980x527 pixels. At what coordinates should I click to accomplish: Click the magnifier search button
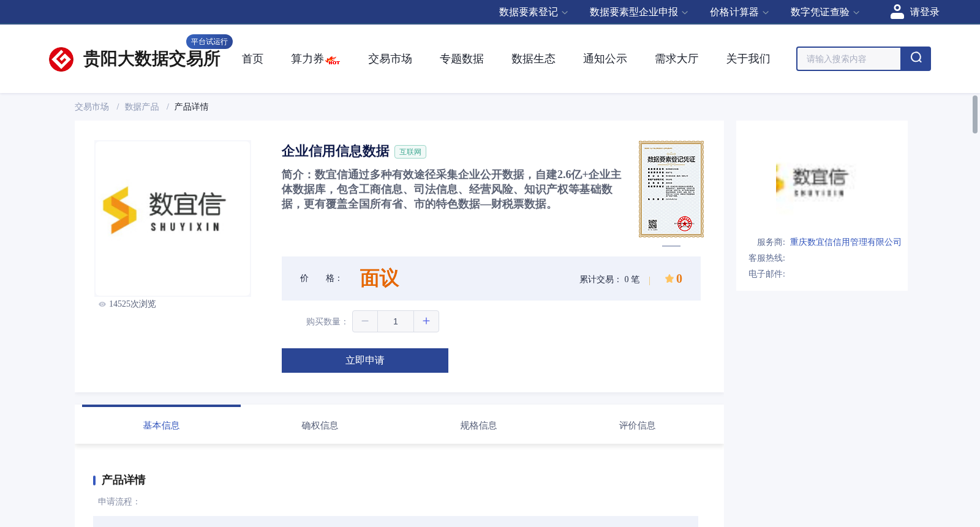pos(916,59)
